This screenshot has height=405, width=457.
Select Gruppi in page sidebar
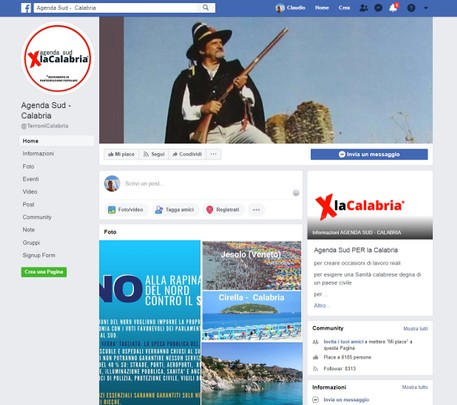coord(31,242)
